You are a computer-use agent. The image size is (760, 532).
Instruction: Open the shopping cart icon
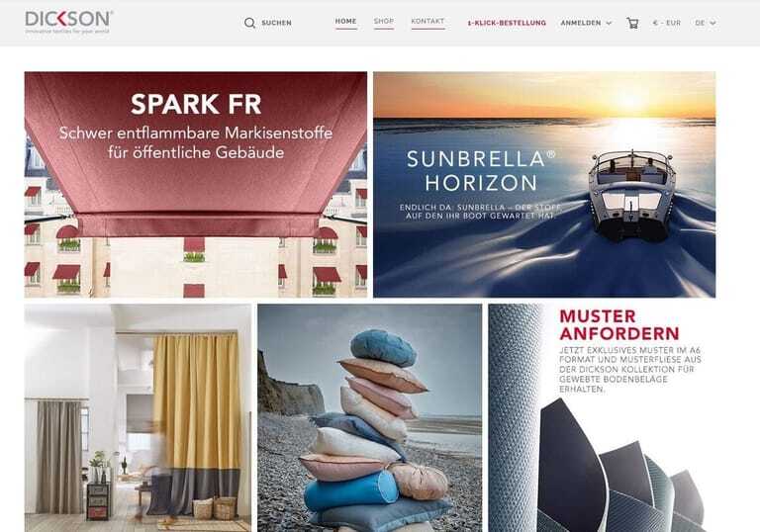tap(632, 23)
